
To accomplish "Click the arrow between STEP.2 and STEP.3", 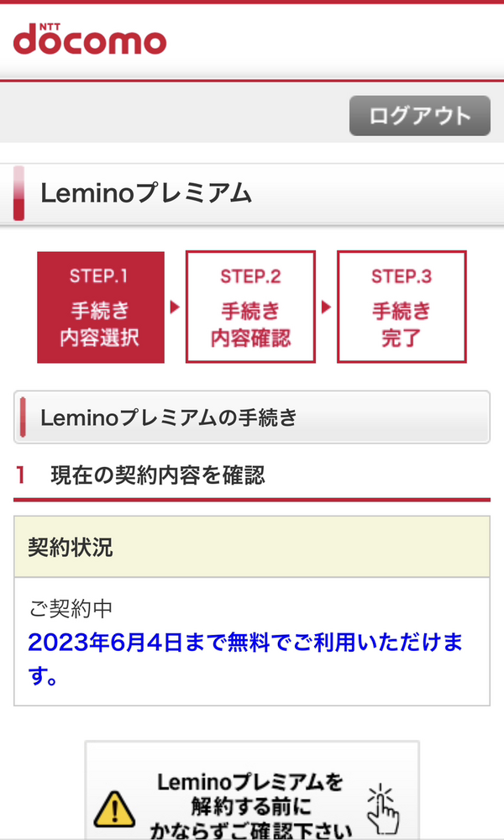I will click(x=324, y=307).
